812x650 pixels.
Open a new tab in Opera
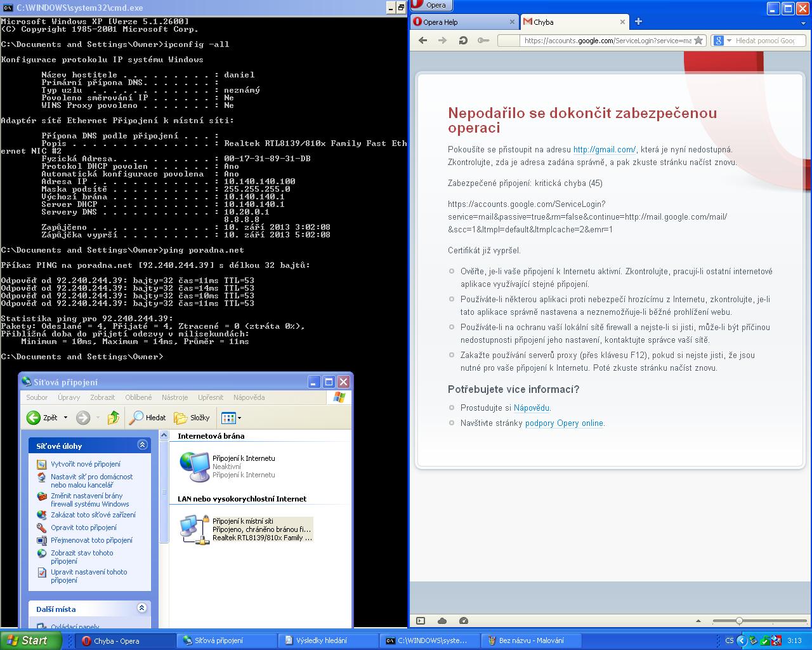[x=639, y=22]
